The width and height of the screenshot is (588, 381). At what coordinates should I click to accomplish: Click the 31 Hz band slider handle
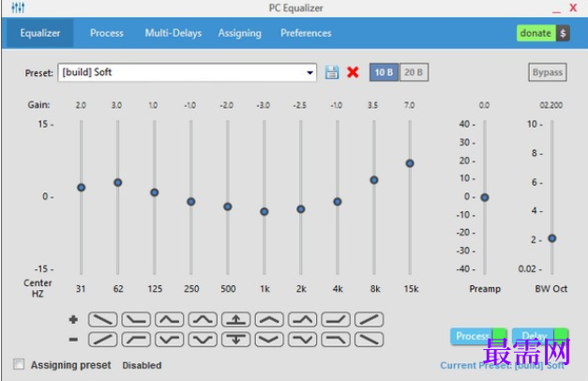click(x=81, y=188)
